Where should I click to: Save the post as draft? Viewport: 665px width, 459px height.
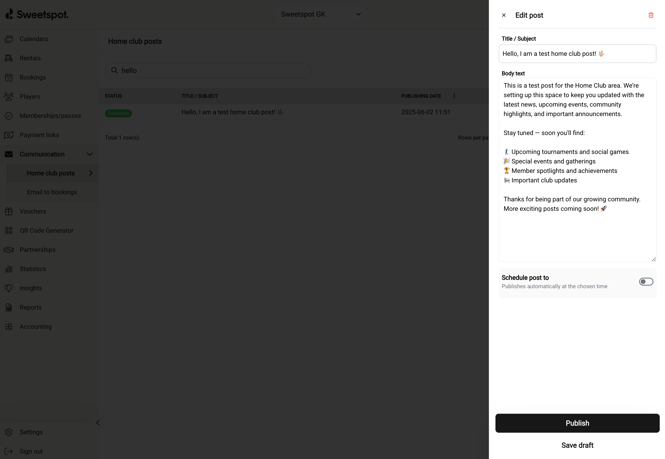(577, 445)
